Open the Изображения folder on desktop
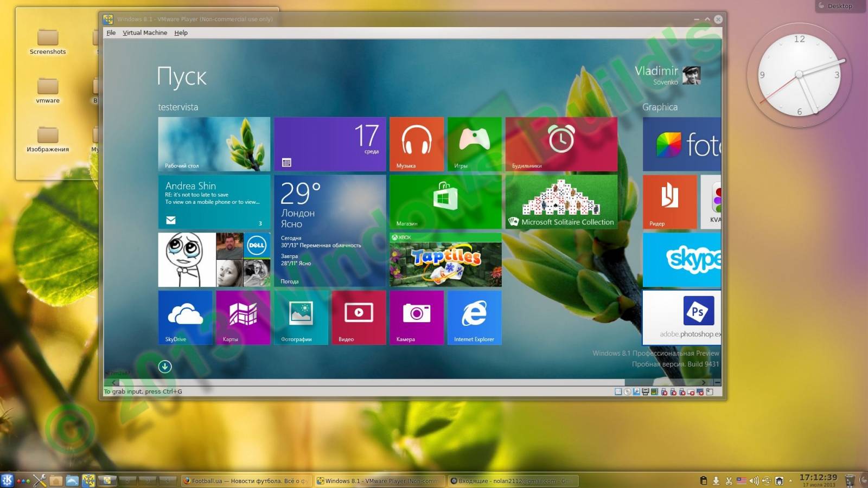This screenshot has height=488, width=868. tap(48, 139)
